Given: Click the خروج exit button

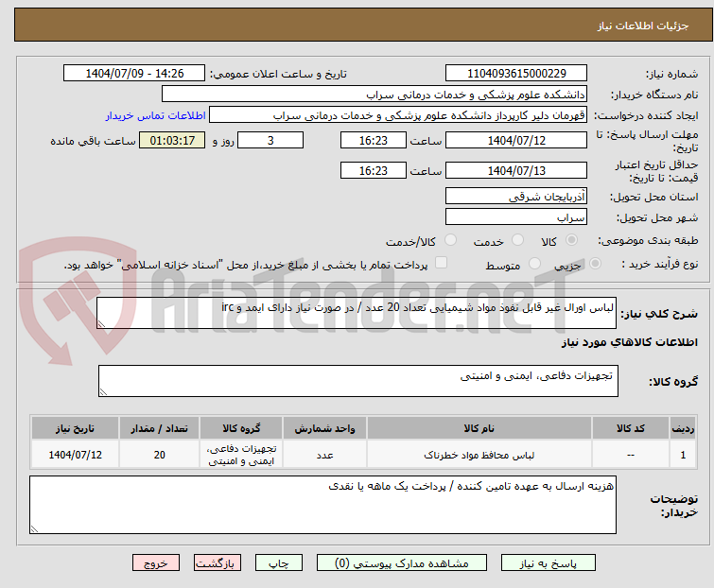Looking at the screenshot, I should click(156, 563).
